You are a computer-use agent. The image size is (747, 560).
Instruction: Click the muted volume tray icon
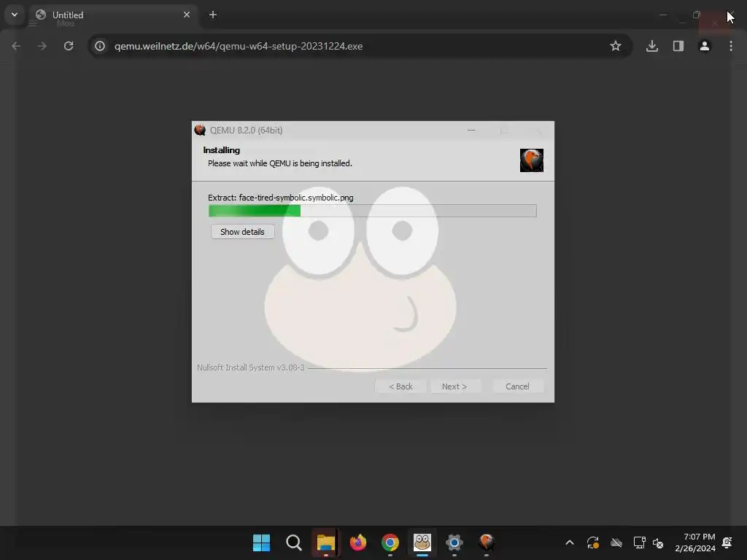[x=658, y=542]
